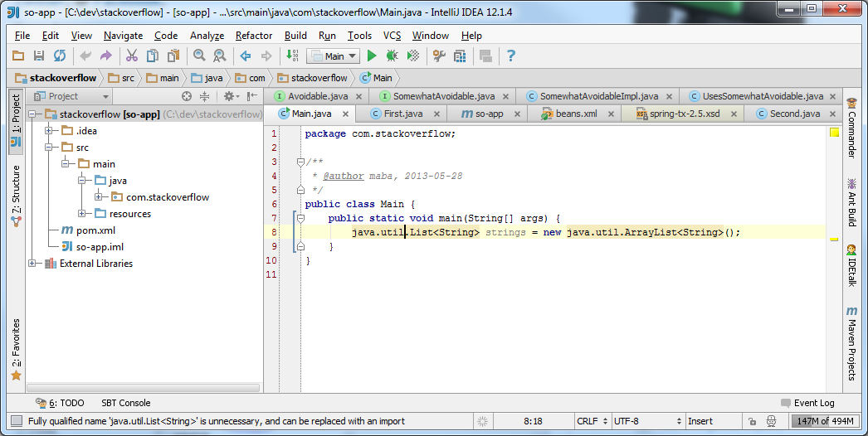868x436 pixels.
Task: Open the VCS menu
Action: click(x=392, y=36)
